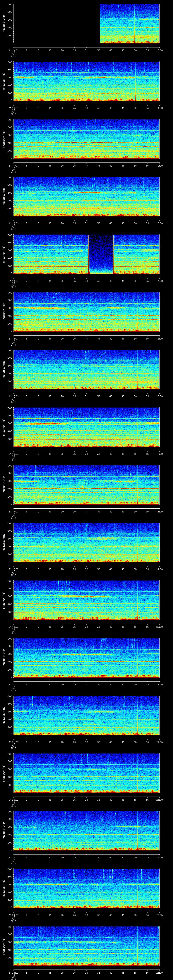Click the 10:00 end time label
Viewport: 173px width, 980px height.
click(x=160, y=50)
